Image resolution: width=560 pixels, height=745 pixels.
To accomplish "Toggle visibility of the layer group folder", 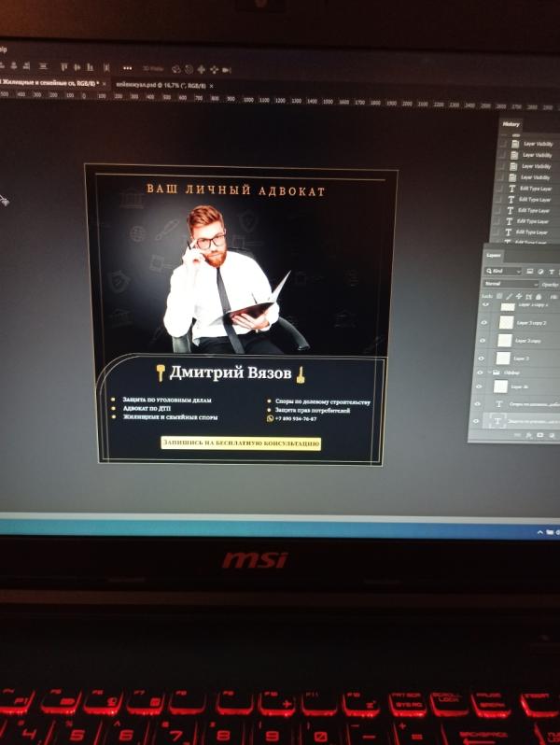I will pos(480,373).
